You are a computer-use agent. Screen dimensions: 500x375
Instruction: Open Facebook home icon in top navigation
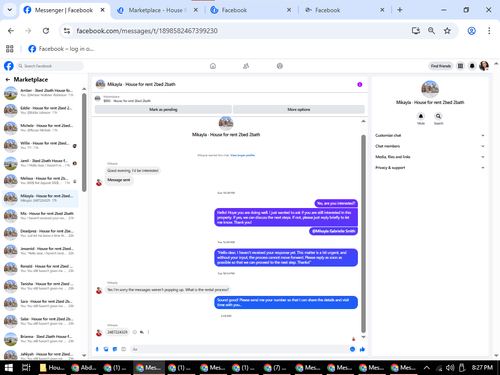[213, 66]
